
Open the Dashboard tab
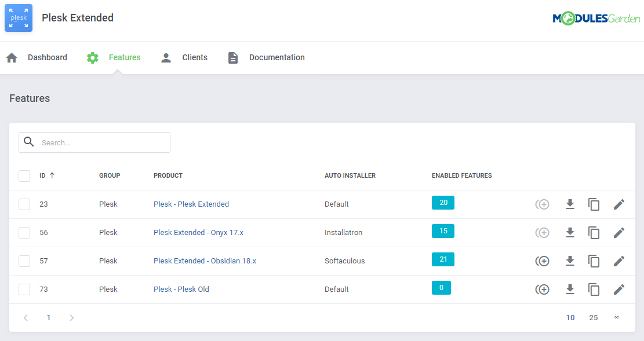point(47,57)
